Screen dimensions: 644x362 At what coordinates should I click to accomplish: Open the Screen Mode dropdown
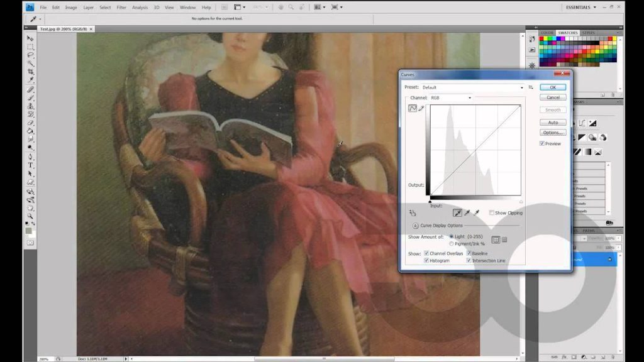tap(337, 7)
